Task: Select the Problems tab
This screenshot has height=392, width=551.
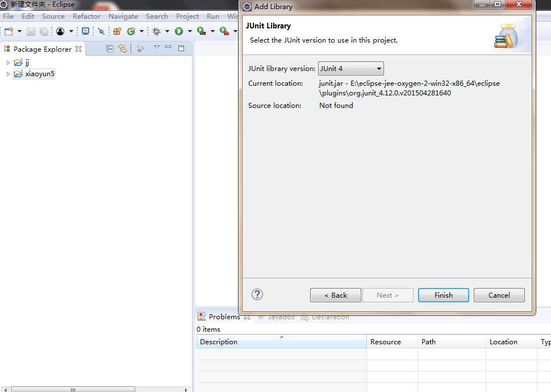Action: (224, 317)
